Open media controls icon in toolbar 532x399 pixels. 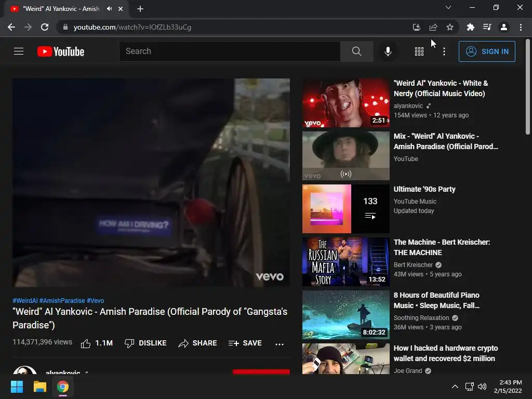[x=487, y=27]
